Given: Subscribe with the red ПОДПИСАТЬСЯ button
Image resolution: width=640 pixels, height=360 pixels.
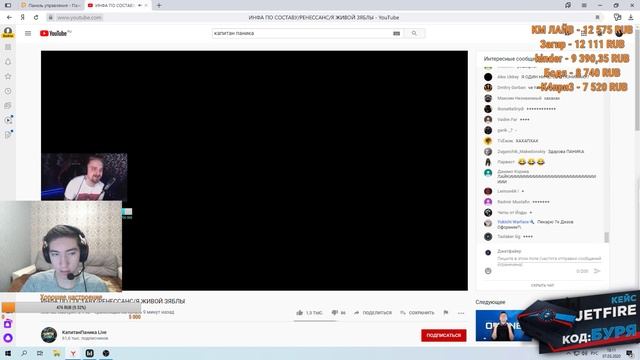Looking at the screenshot, I should [444, 335].
